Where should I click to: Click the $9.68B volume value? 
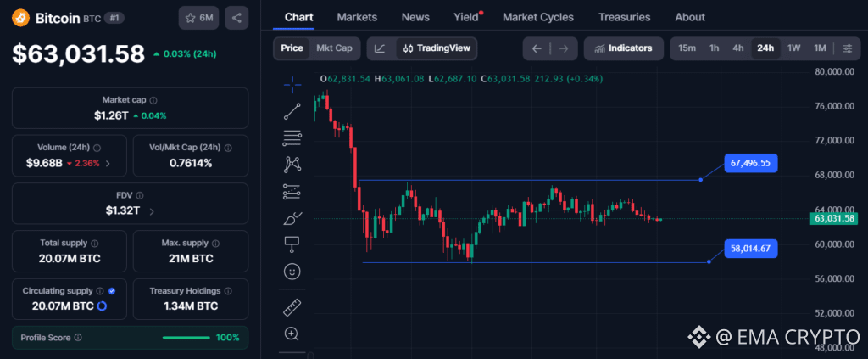click(42, 164)
